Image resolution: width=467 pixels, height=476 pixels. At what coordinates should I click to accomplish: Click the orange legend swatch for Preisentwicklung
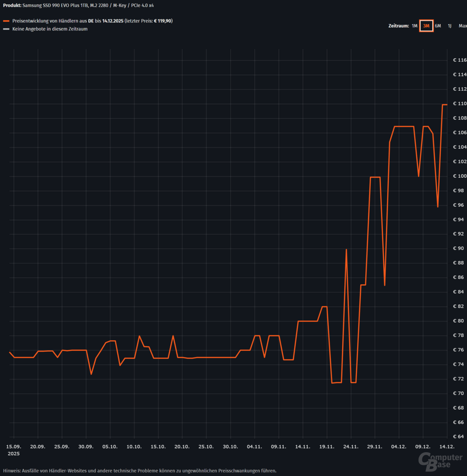(x=6, y=21)
